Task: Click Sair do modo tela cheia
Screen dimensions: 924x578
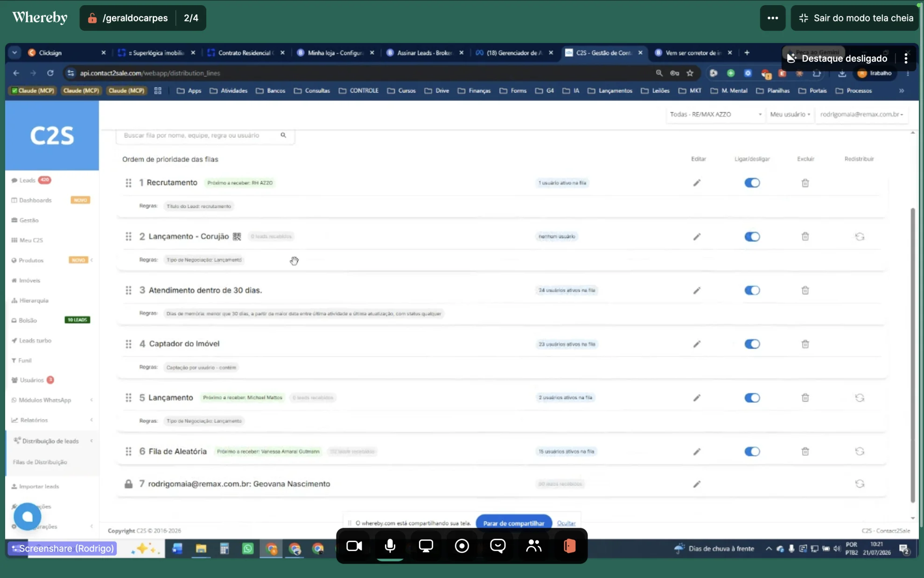Action: (x=855, y=18)
